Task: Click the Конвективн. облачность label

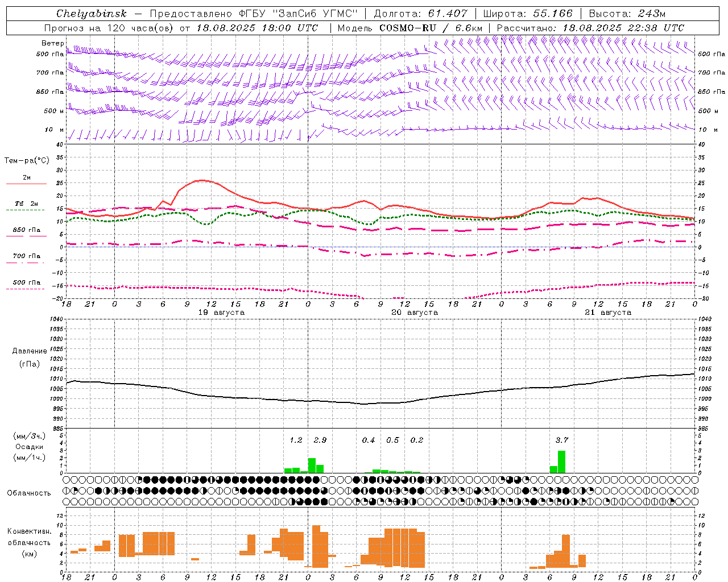Action: click(30, 542)
